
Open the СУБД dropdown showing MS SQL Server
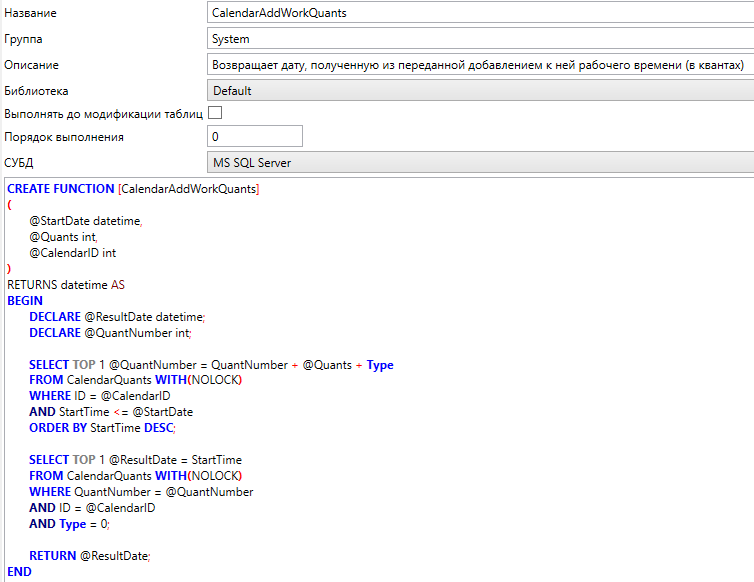480,162
